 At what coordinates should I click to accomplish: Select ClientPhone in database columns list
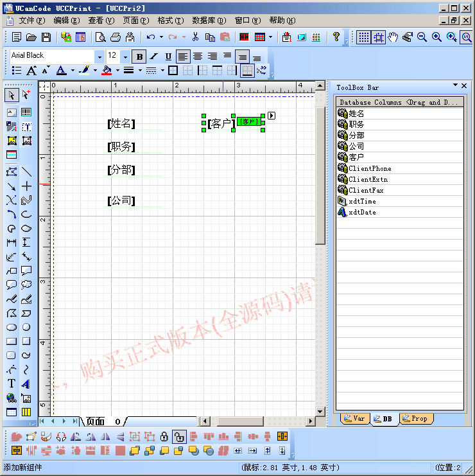(369, 168)
